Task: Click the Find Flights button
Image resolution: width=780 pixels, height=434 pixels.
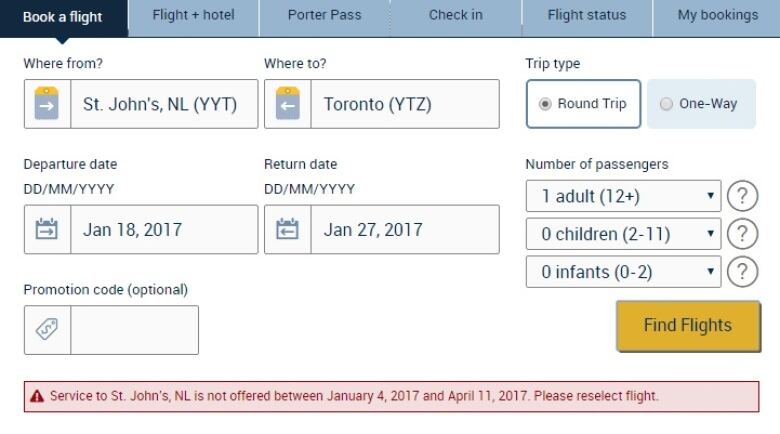Action: [688, 326]
